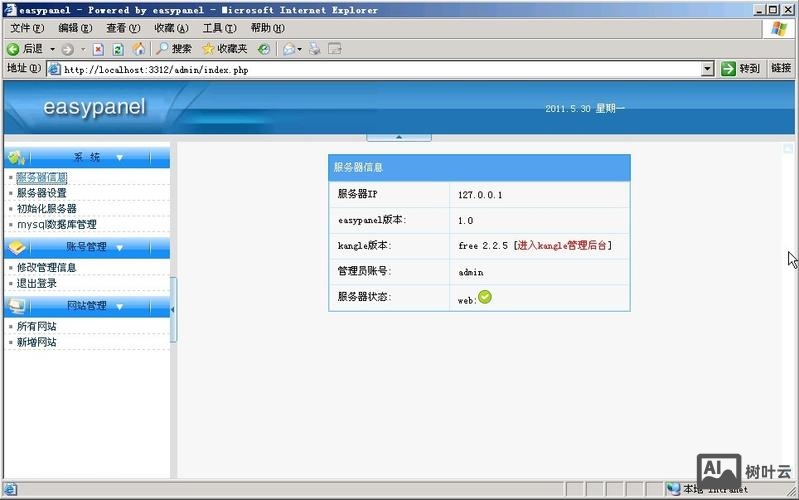This screenshot has height=500, width=799.
Task: Click the 管理员账号 admin value
Action: [471, 272]
